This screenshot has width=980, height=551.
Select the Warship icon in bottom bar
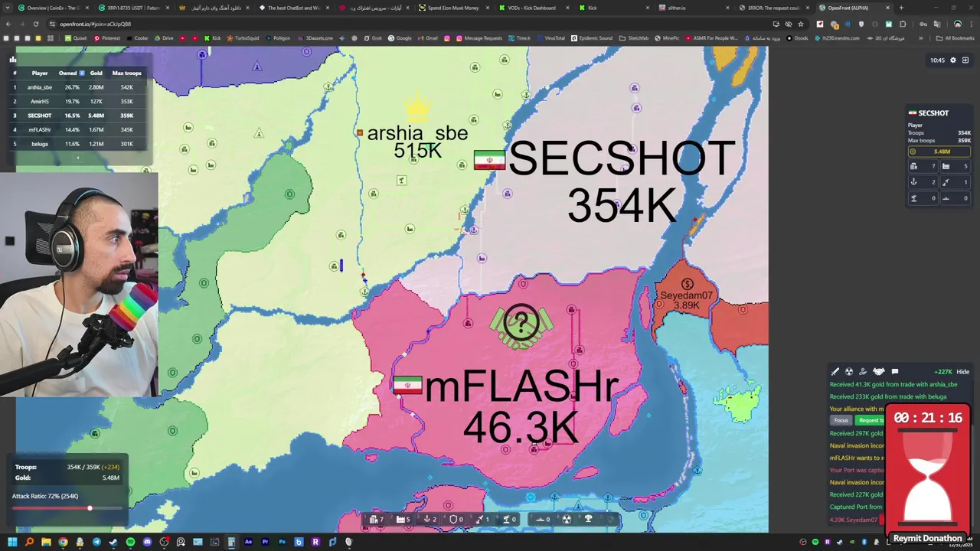click(x=540, y=520)
